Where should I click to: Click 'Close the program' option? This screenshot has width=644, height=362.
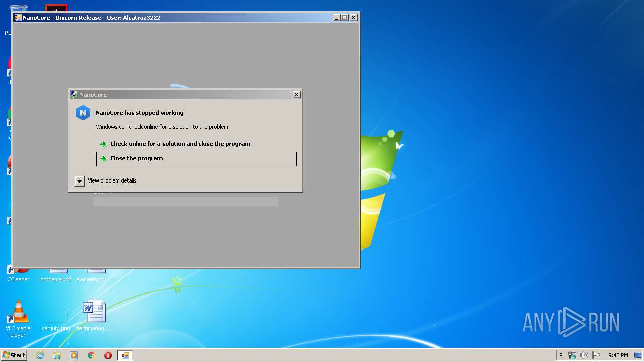click(196, 159)
